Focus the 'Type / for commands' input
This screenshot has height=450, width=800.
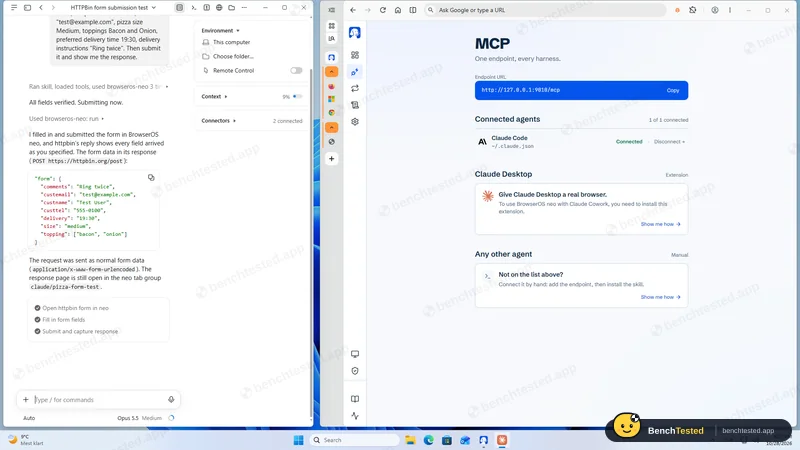coord(99,399)
